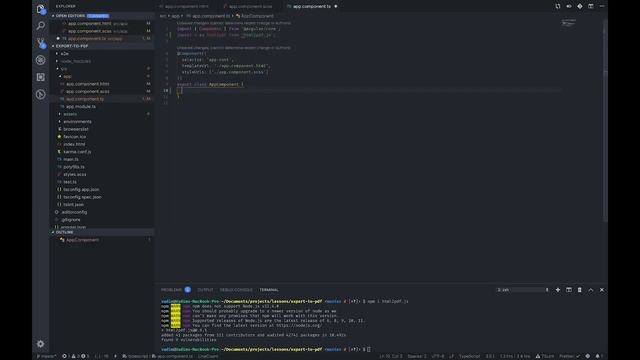Viewport: 640px width, 360px height.
Task: Click the split editor icon in the top right
Action: (591, 6)
